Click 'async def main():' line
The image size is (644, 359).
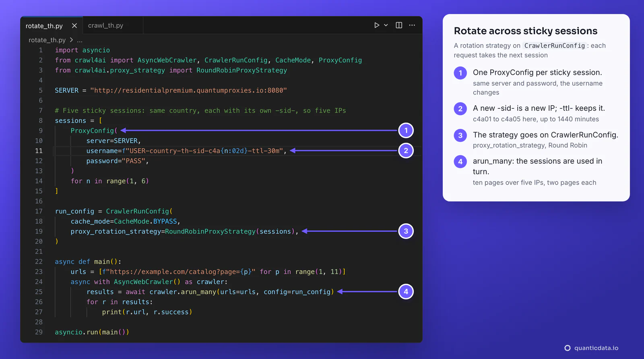tap(88, 261)
